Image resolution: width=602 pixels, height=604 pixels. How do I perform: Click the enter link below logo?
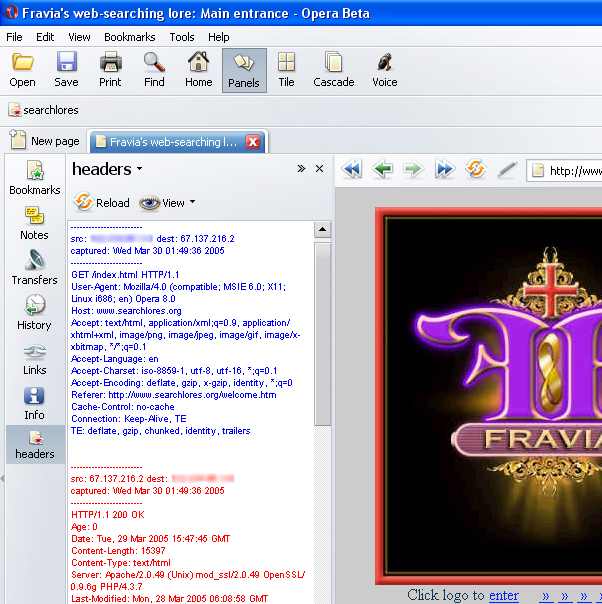503,596
